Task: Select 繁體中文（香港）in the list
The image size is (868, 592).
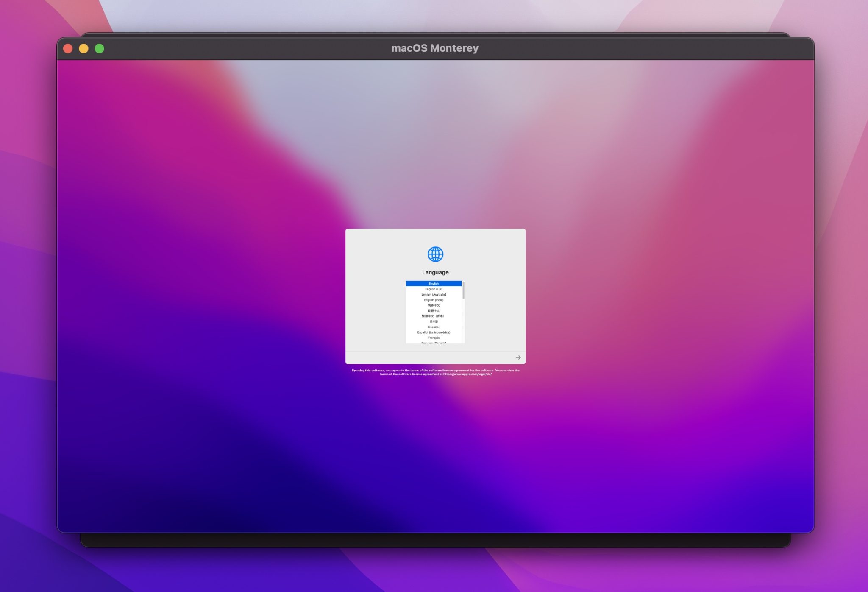Action: coord(433,316)
